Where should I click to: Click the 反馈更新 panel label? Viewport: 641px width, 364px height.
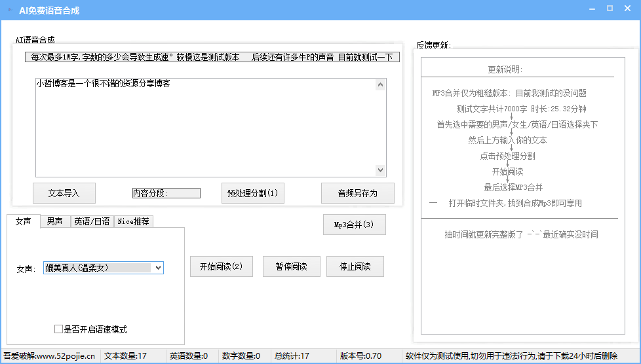pos(434,45)
